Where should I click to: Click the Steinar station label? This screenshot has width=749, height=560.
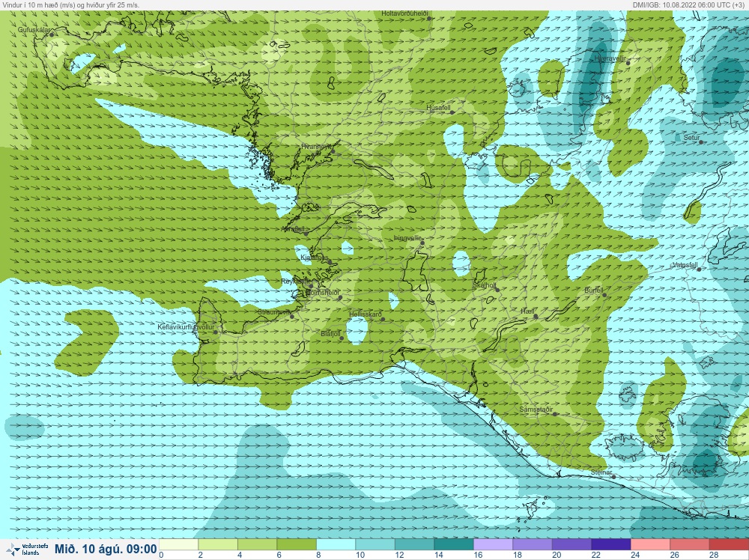coord(601,472)
